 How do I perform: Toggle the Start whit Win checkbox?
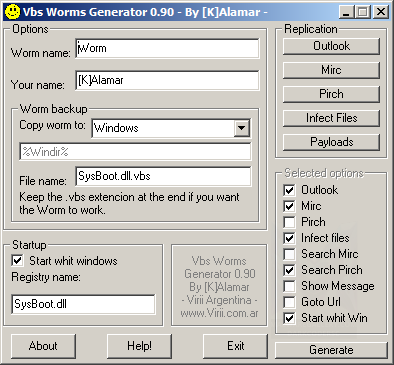pos(289,318)
